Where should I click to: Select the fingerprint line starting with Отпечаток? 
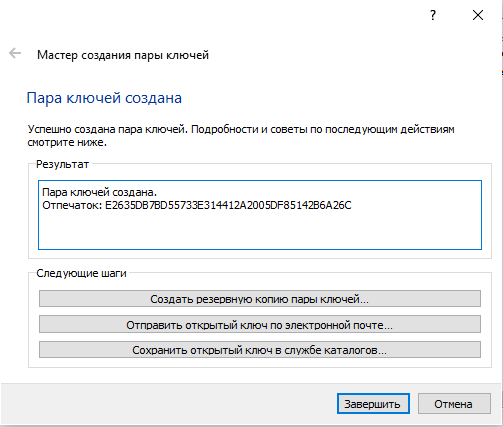(197, 205)
